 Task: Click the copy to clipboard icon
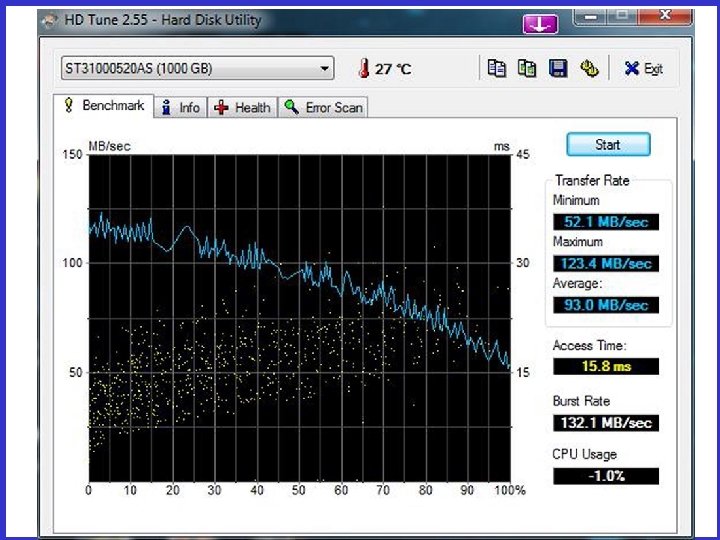(x=497, y=68)
